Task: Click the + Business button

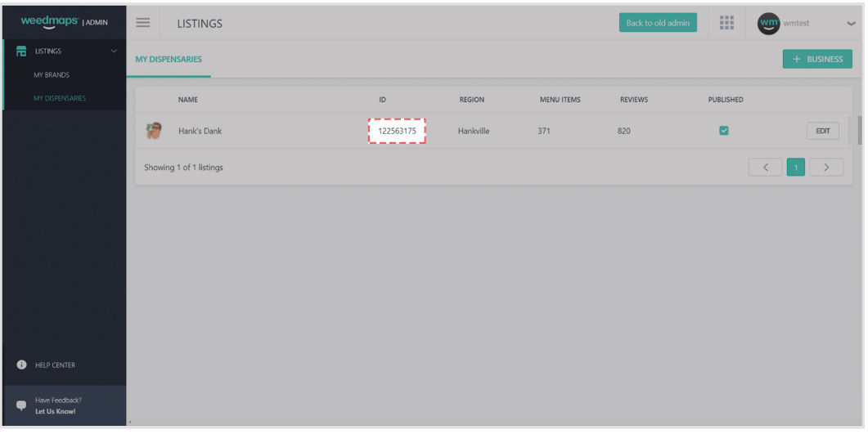Action: tap(817, 59)
